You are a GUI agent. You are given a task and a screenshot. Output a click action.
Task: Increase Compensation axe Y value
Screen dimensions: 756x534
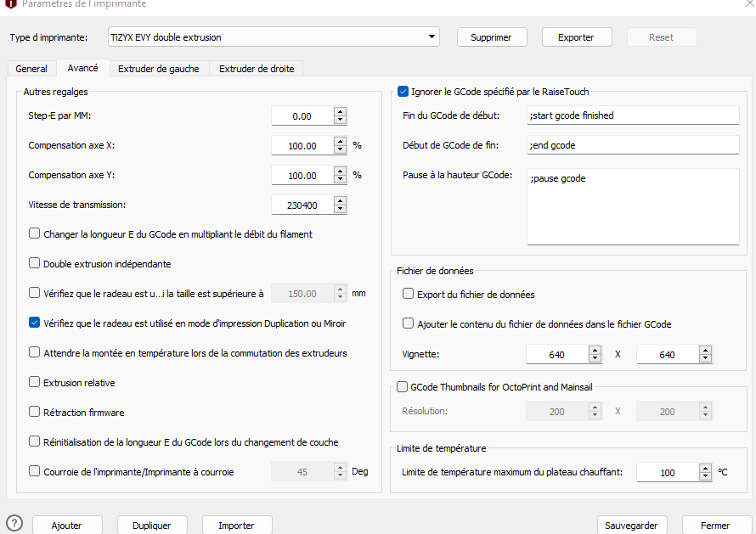click(341, 171)
